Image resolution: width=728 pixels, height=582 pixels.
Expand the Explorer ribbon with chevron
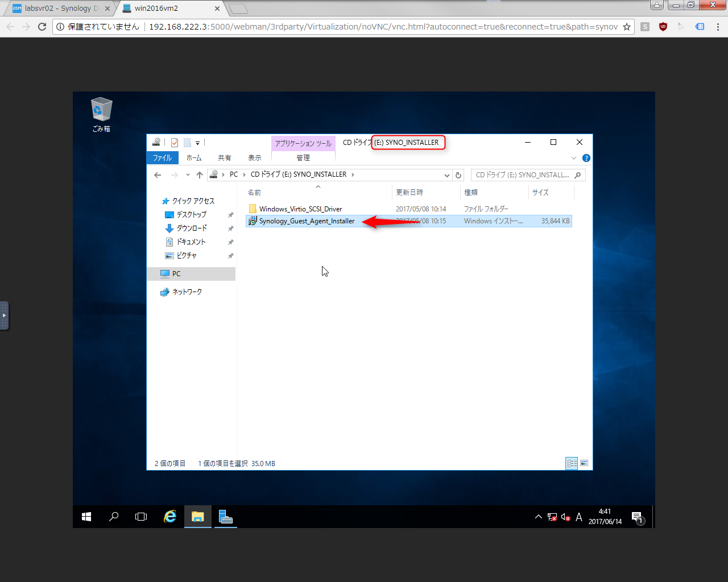pyautogui.click(x=574, y=158)
